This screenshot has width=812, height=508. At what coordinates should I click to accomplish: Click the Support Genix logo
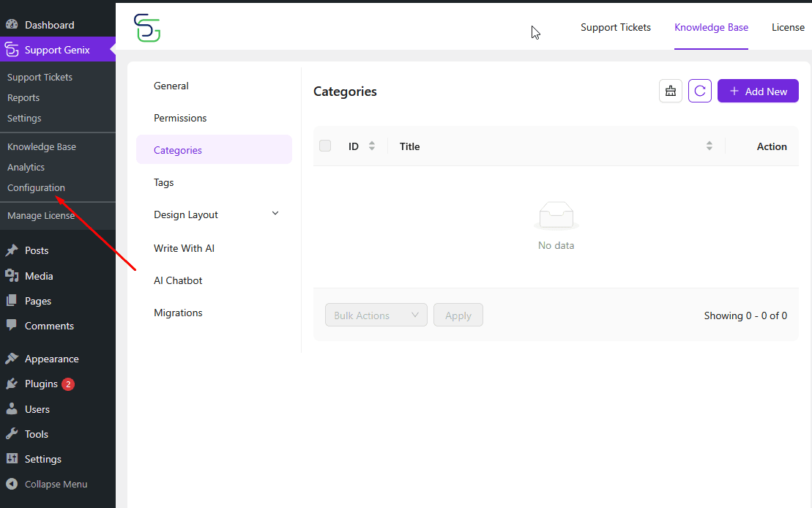point(147,28)
